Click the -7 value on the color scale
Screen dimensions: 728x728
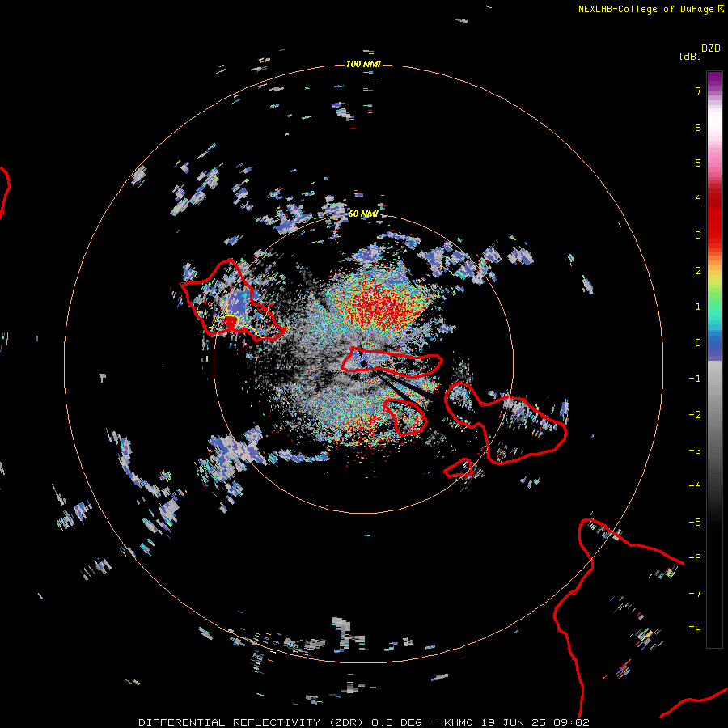click(695, 594)
